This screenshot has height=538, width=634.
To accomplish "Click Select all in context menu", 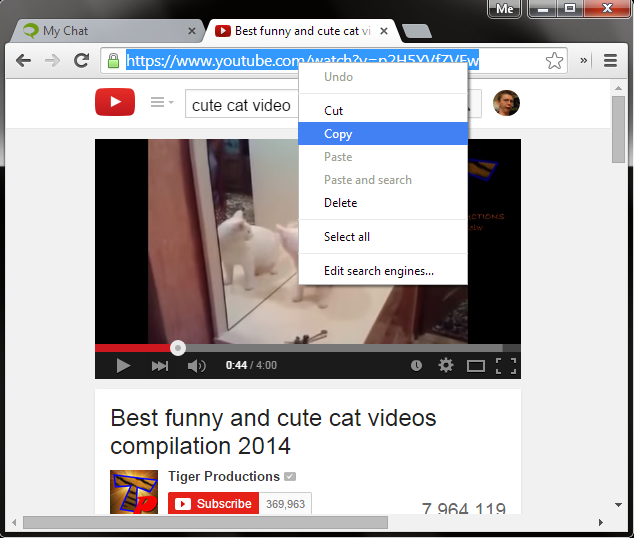I will click(x=347, y=237).
